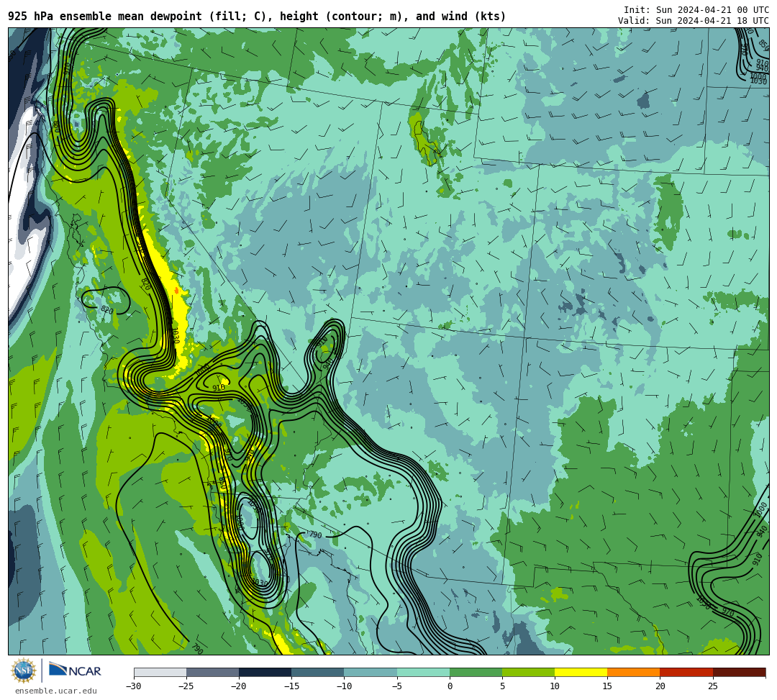The width and height of the screenshot is (777, 700).
Task: Click the colorbar tick label -15
Action: 291,686
